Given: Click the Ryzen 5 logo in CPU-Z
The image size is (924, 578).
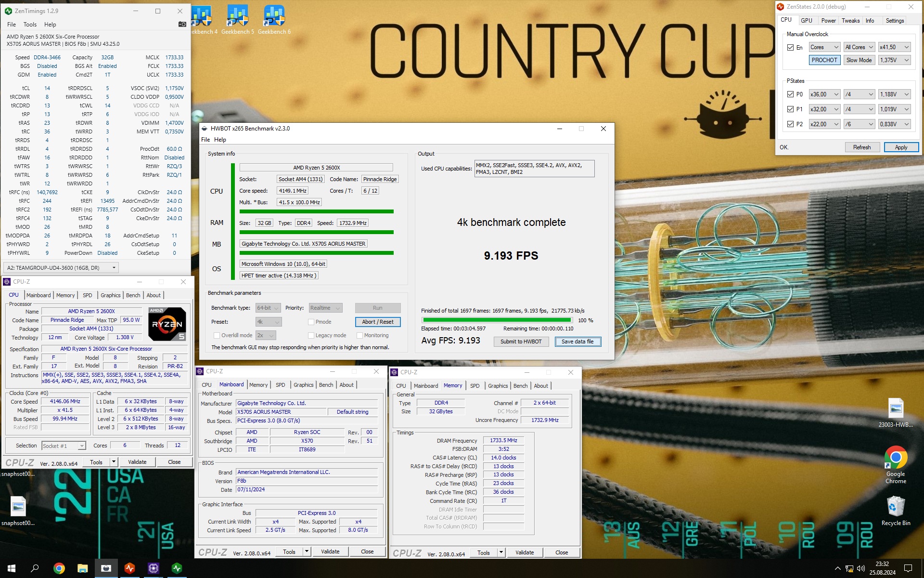Looking at the screenshot, I should (167, 324).
